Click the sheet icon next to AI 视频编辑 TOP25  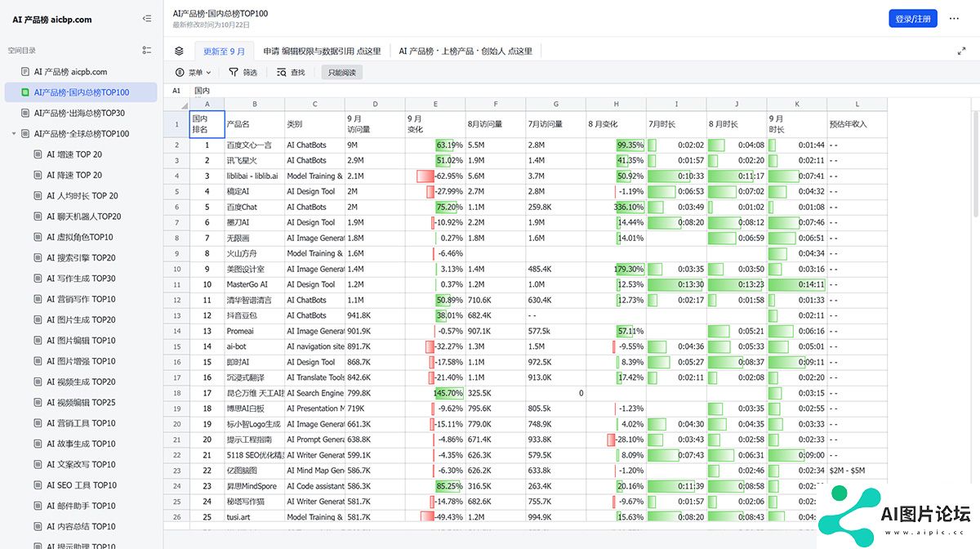point(38,403)
